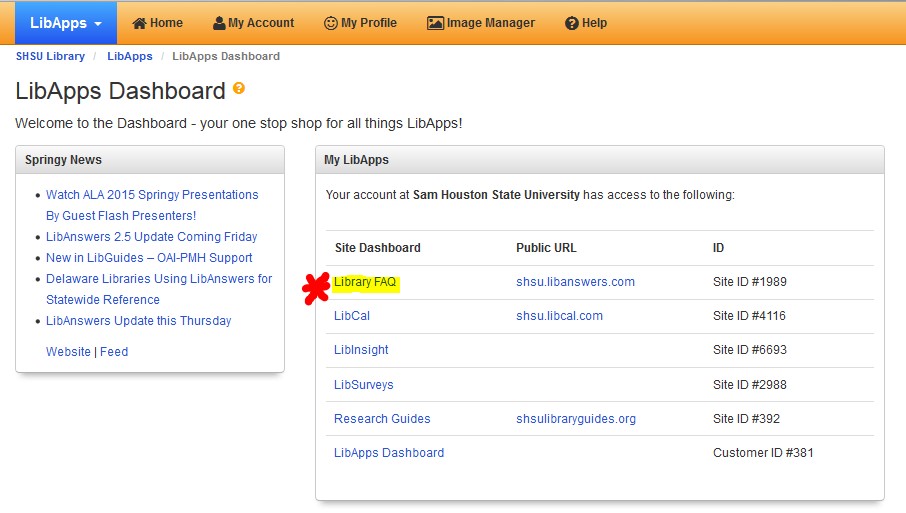The image size is (906, 513).
Task: Open LibCal site dashboard
Action: [352, 316]
